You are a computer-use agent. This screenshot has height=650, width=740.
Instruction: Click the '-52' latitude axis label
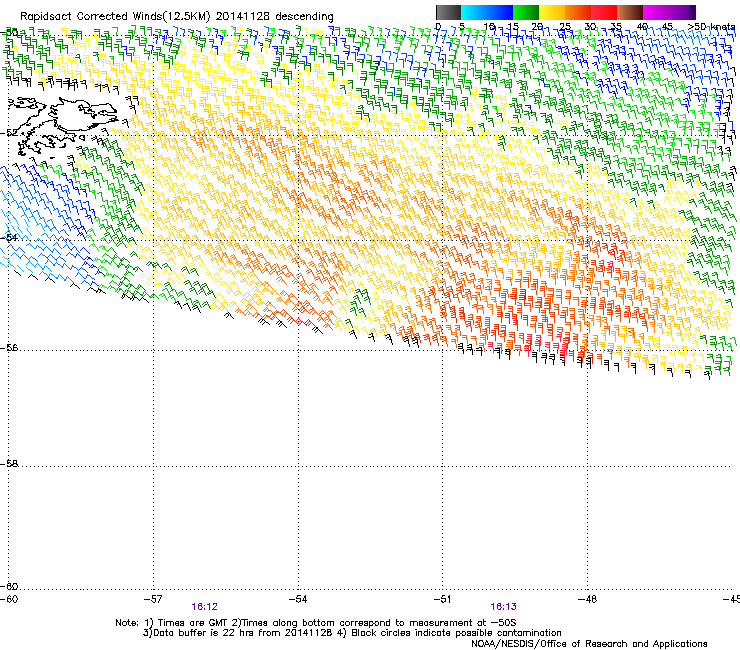[x=9, y=133]
